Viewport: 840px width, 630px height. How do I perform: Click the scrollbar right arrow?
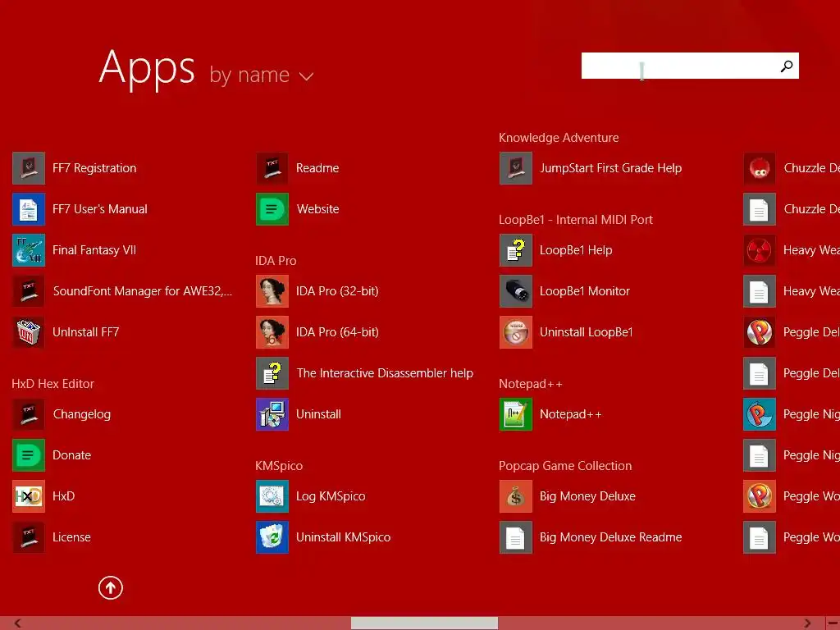807,623
